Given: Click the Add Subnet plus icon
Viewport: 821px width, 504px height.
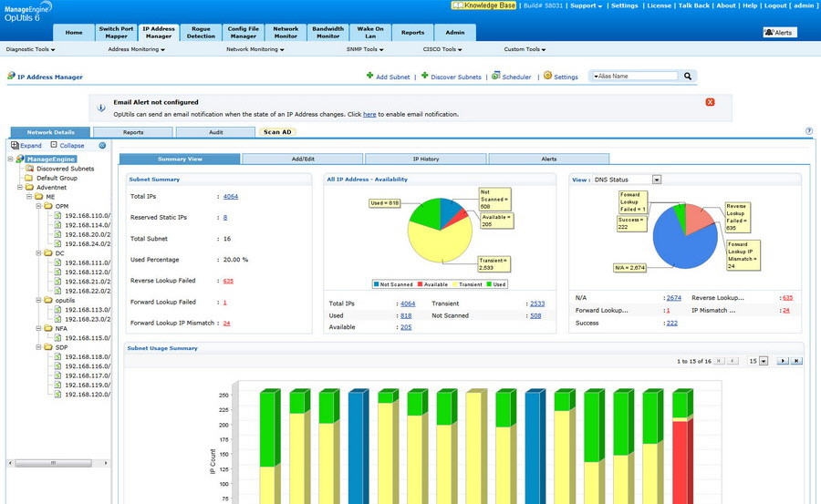Looking at the screenshot, I should coord(370,77).
